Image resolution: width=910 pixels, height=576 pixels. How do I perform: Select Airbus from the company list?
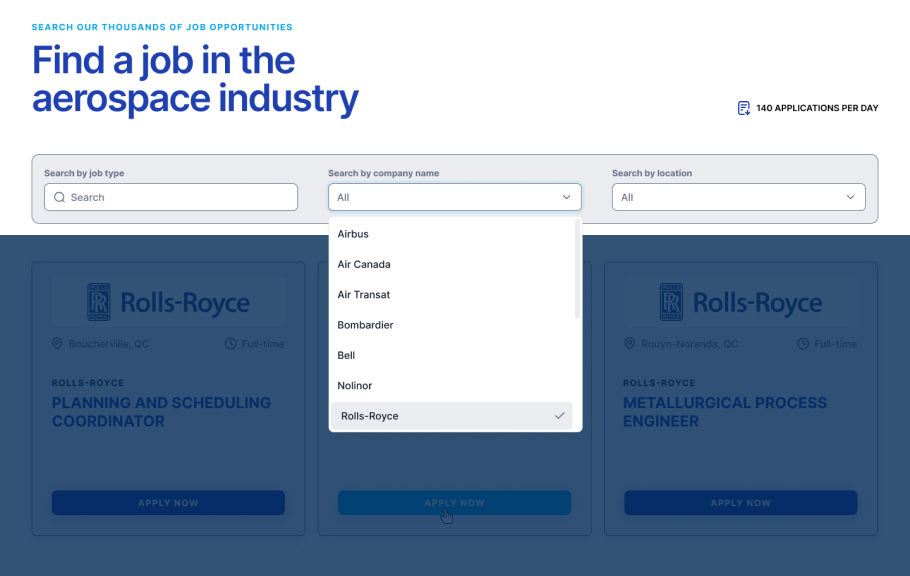coord(353,234)
